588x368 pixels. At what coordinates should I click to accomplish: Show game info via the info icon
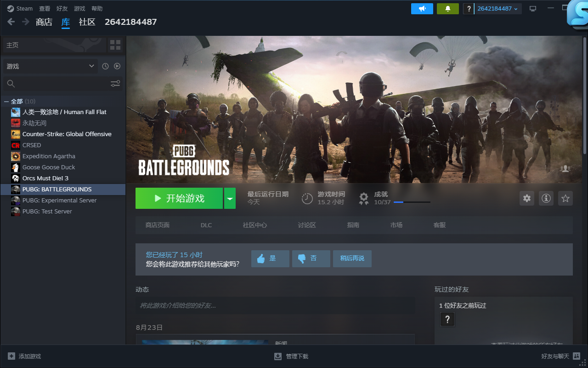click(546, 198)
